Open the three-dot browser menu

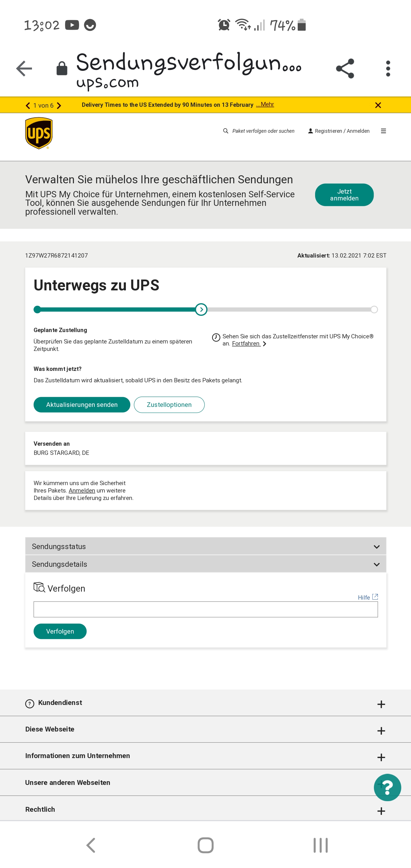tap(388, 69)
